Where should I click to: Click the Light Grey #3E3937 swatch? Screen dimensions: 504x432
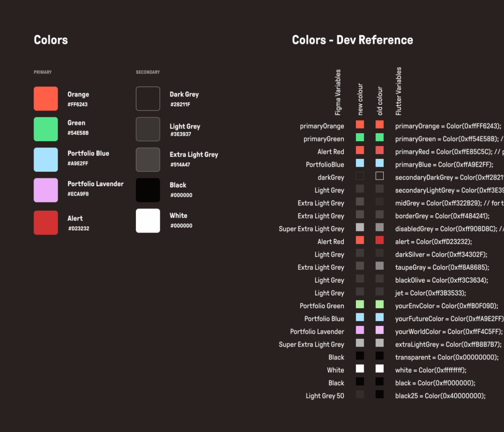point(148,129)
